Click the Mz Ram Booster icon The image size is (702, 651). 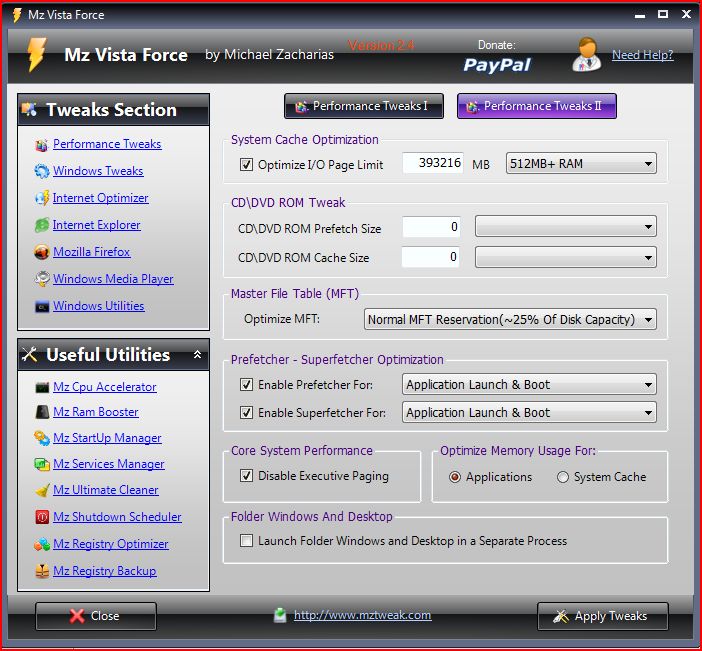pos(42,412)
